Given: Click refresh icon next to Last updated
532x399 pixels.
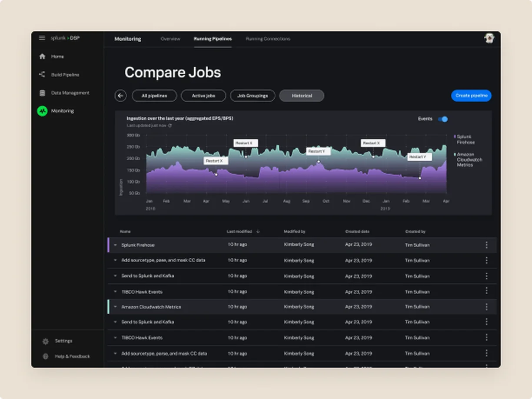Looking at the screenshot, I should click(x=170, y=126).
